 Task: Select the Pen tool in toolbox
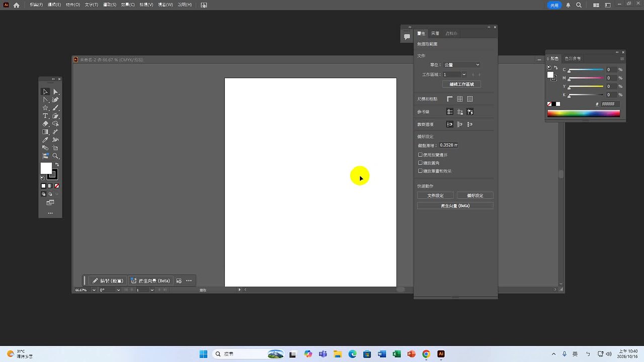pos(55,100)
